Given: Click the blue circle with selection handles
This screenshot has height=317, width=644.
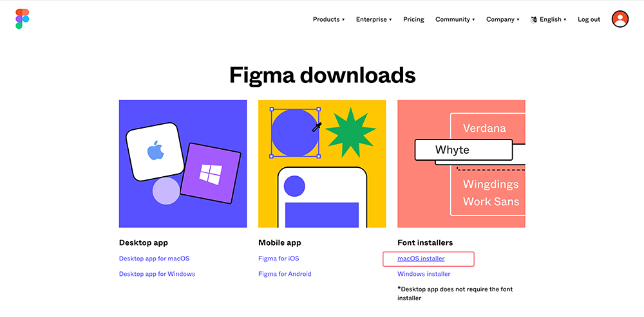Looking at the screenshot, I should click(x=296, y=132).
